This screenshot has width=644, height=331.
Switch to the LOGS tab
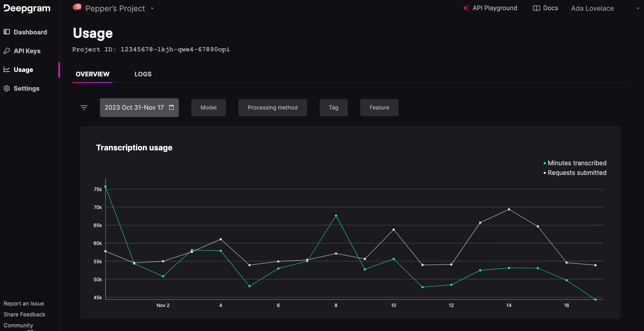coord(143,74)
